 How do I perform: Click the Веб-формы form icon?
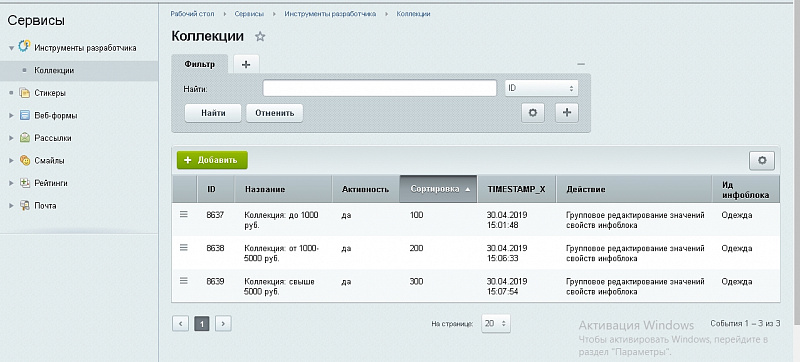[x=24, y=115]
